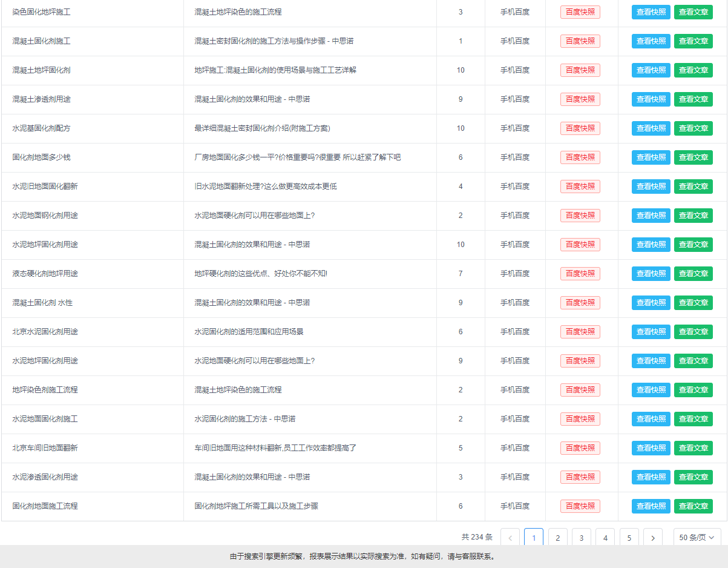View 查看快照 for 固化剂地面施工流程

point(651,506)
